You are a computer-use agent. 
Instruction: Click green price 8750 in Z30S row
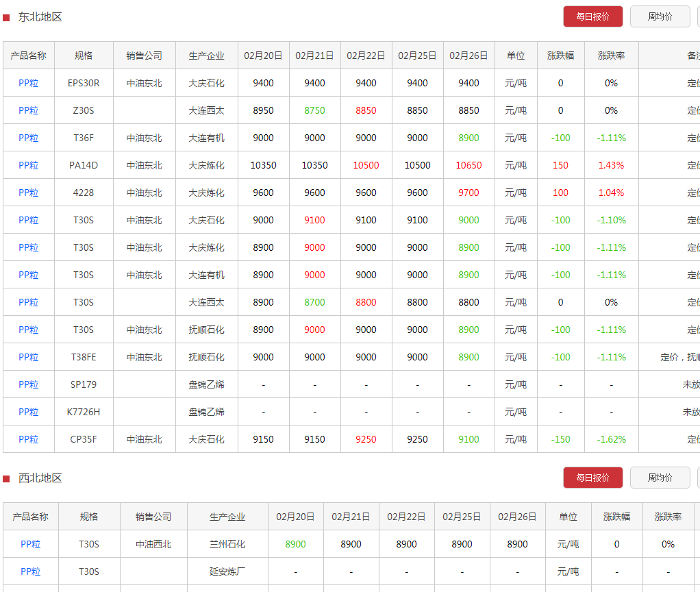click(315, 110)
